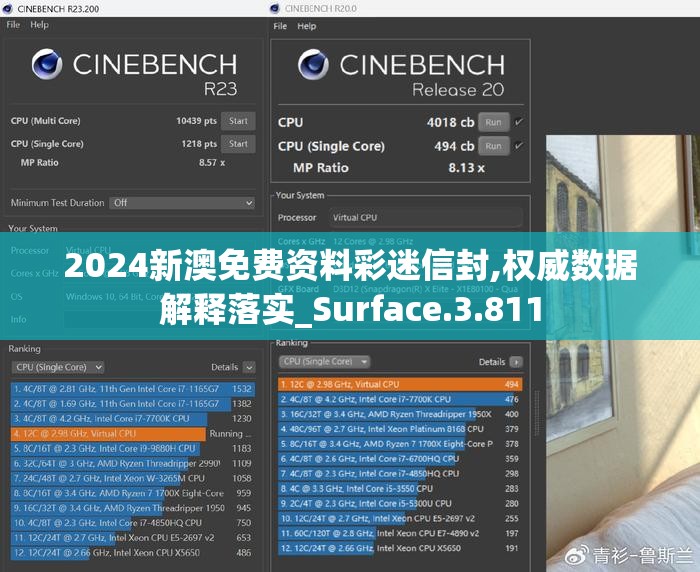Run the R20 CPU (Single Core) test
This screenshot has width=700, height=572.
pyautogui.click(x=493, y=146)
